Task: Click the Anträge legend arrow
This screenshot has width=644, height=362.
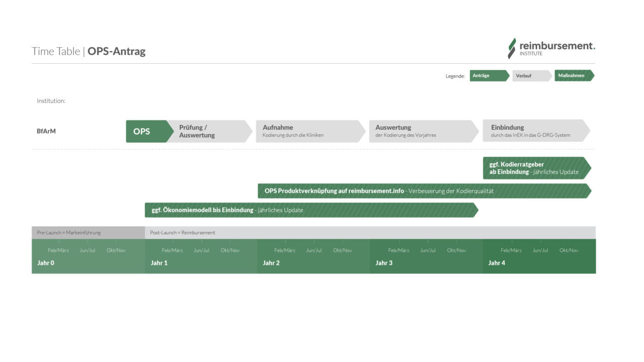Action: 488,76
